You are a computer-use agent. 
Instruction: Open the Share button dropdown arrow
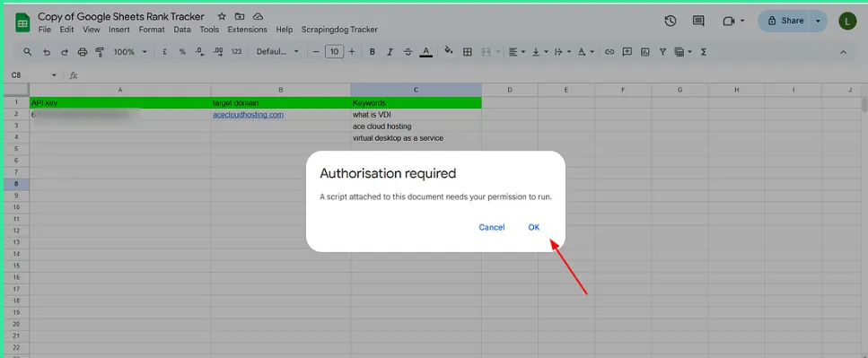point(818,21)
